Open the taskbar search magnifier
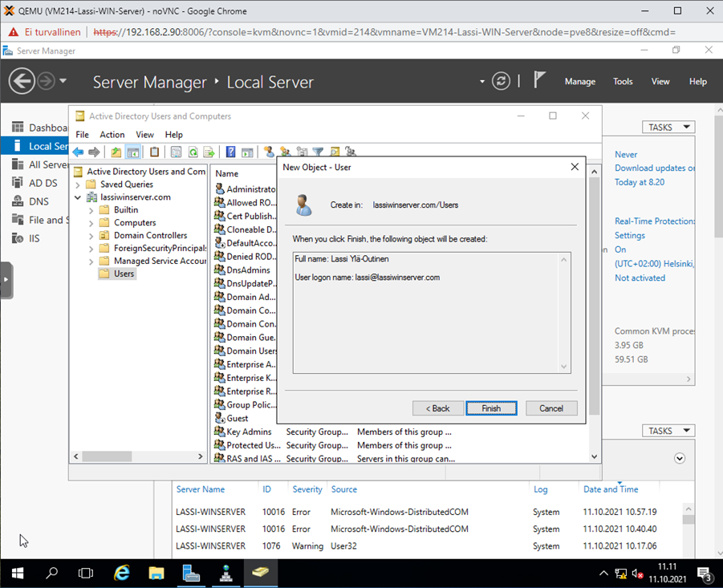This screenshot has width=723, height=588. click(51, 573)
